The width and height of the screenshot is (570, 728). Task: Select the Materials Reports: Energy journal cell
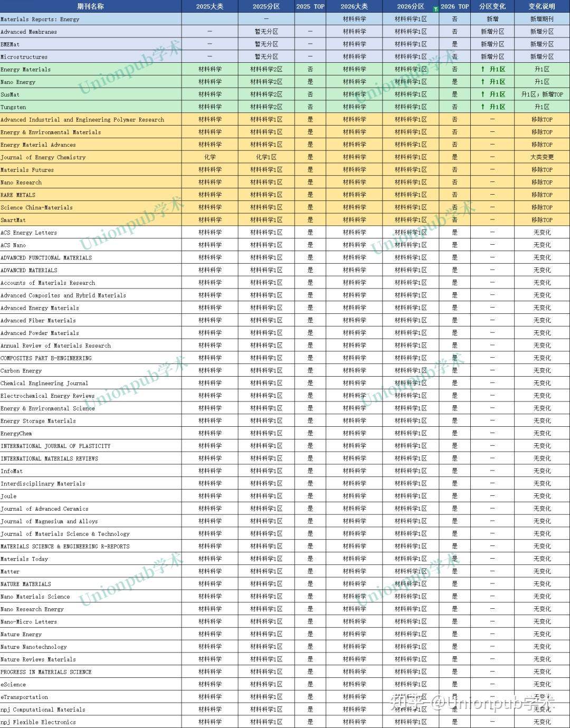click(91, 19)
